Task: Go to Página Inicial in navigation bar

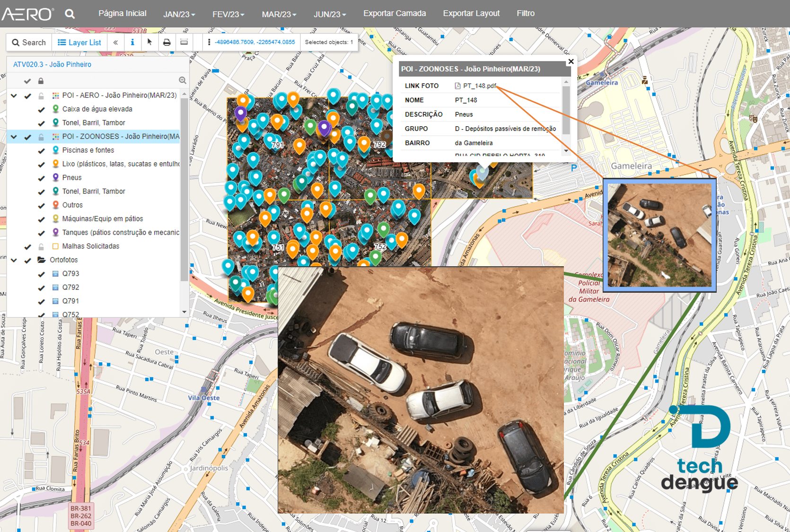Action: tap(122, 13)
